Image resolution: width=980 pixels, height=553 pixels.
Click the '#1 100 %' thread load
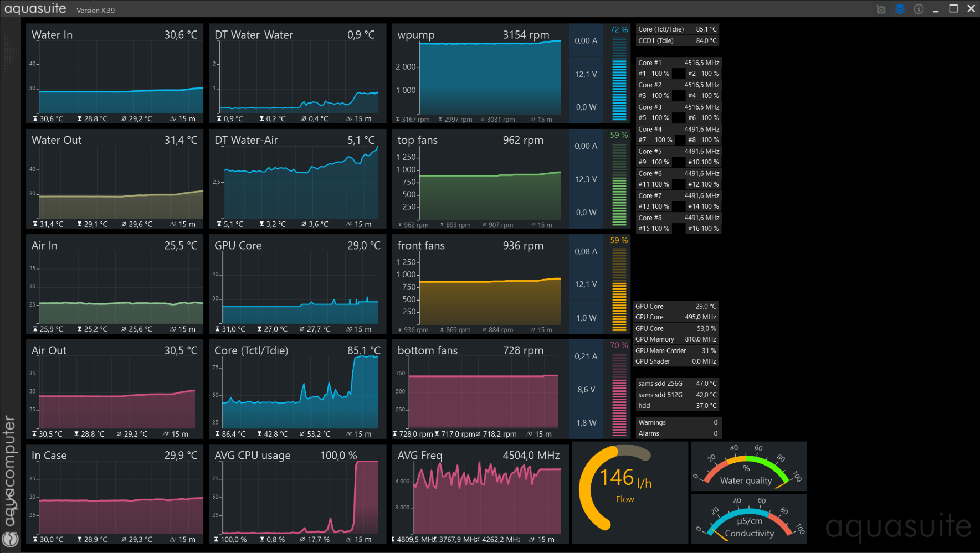click(x=654, y=74)
